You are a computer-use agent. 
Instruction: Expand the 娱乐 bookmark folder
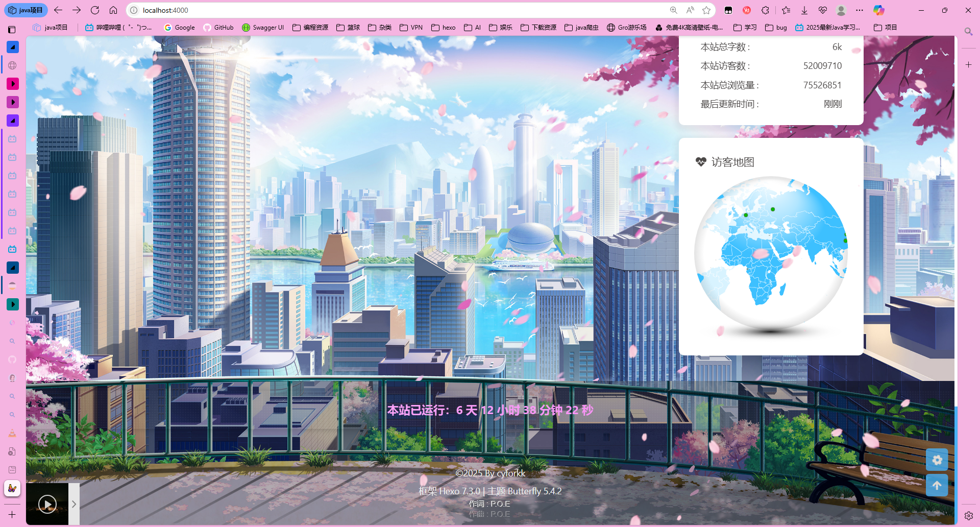pos(501,28)
